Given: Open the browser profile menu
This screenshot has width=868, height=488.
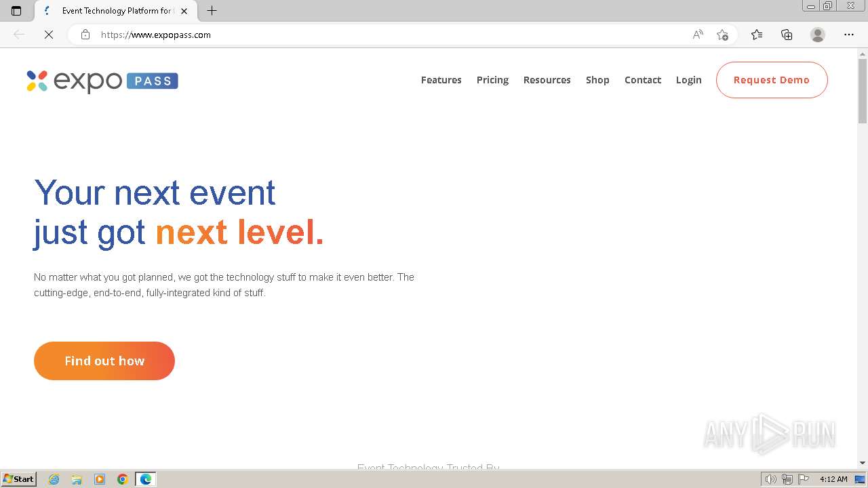Looking at the screenshot, I should (x=818, y=35).
